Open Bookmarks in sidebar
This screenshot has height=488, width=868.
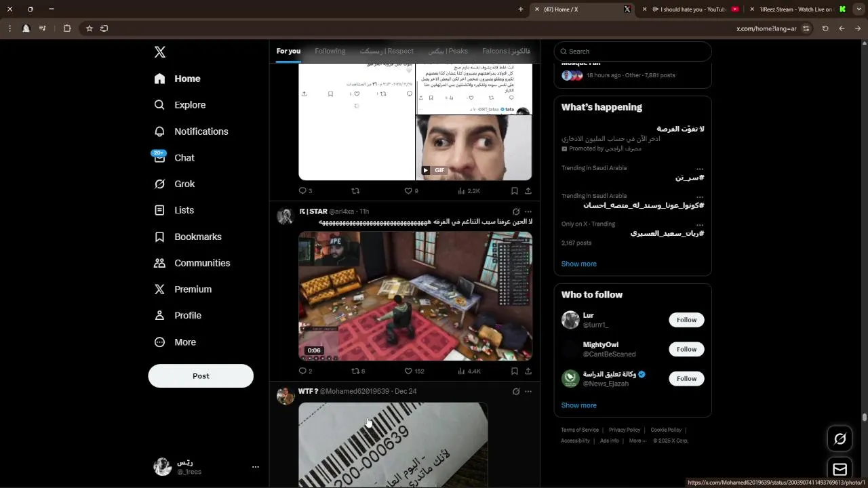[188, 237]
